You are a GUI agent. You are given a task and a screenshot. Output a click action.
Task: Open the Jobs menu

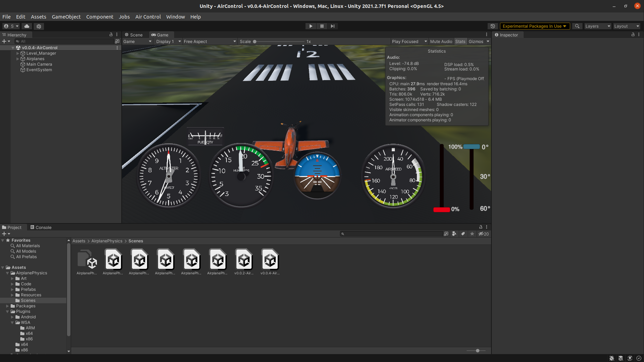tap(124, 17)
